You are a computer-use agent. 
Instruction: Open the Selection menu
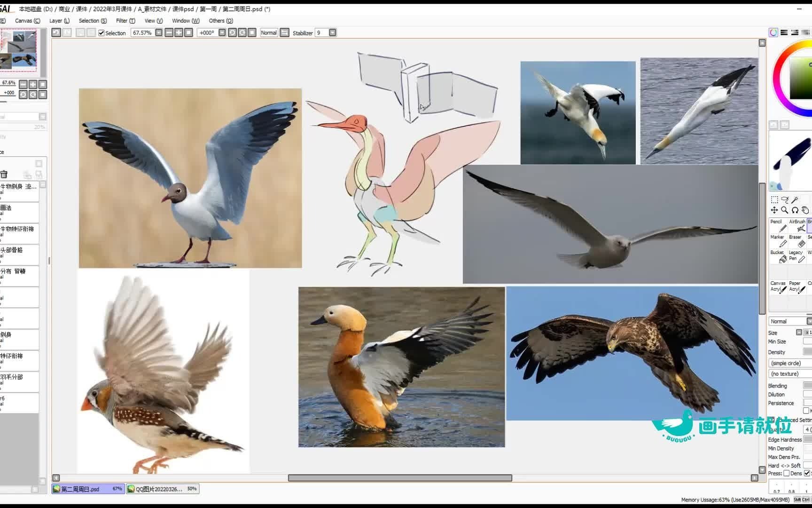tap(93, 21)
